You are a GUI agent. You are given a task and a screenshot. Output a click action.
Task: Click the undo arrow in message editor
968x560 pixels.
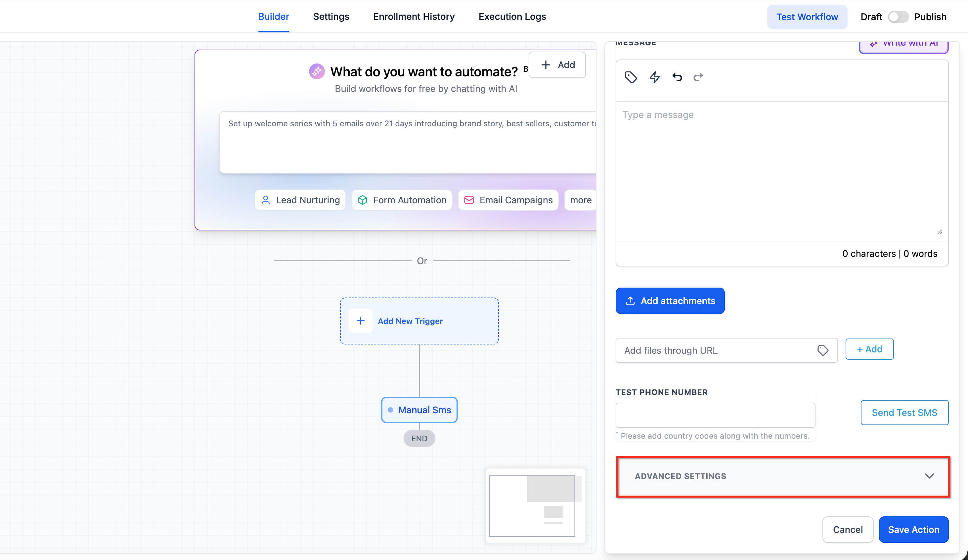coord(677,77)
